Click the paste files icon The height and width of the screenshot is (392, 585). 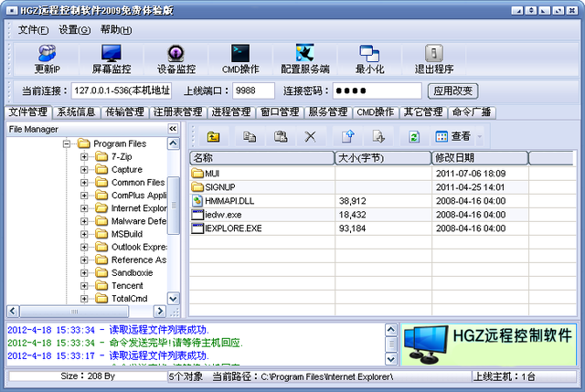281,136
